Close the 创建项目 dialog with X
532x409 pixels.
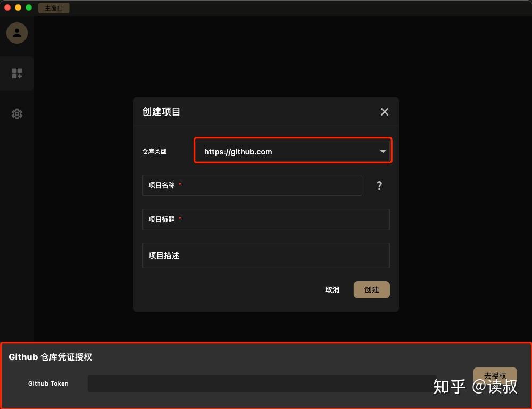click(x=385, y=112)
